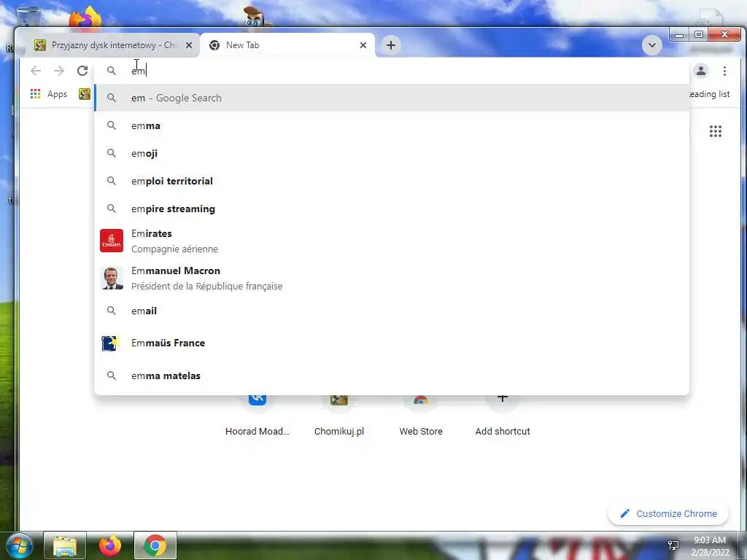Screen dimensions: 747x560
Task: Click the taskbar clock showing 9:03 AM
Action: coord(710,545)
